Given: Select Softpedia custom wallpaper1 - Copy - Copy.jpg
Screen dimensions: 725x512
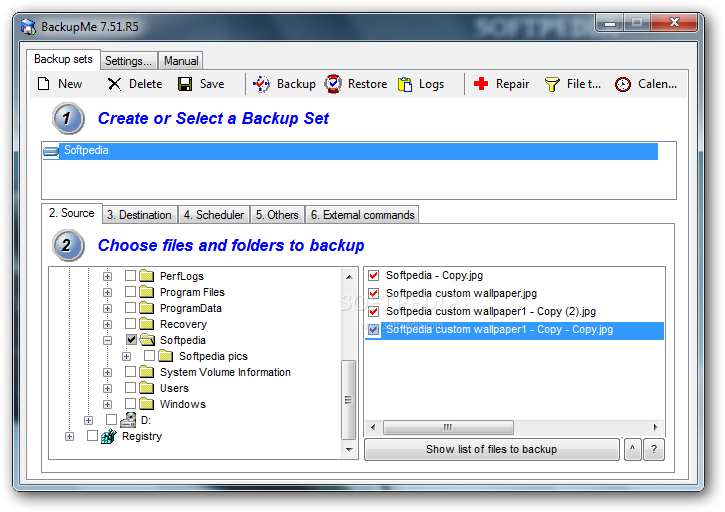Looking at the screenshot, I should (x=515, y=330).
